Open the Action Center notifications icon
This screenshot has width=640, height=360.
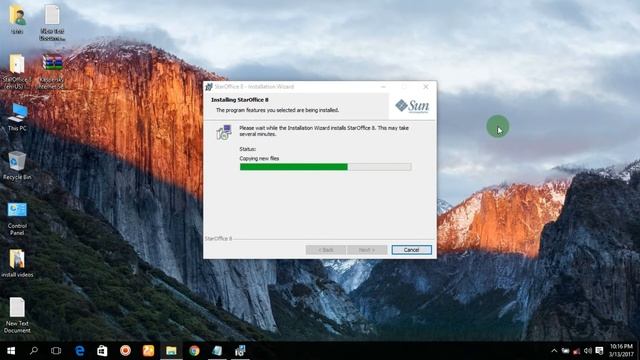pyautogui.click(x=599, y=351)
